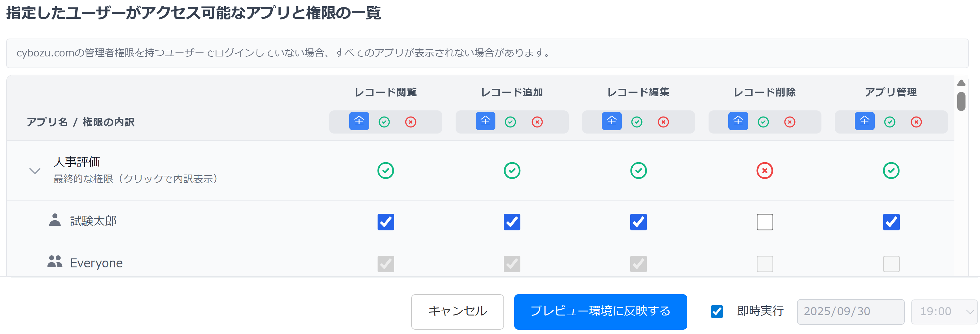
Task: Click the 2025/09/30 date field
Action: [850, 311]
